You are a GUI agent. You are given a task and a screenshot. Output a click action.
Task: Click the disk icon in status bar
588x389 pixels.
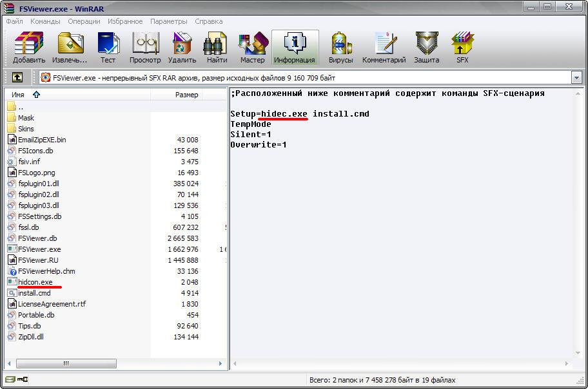tap(10, 379)
